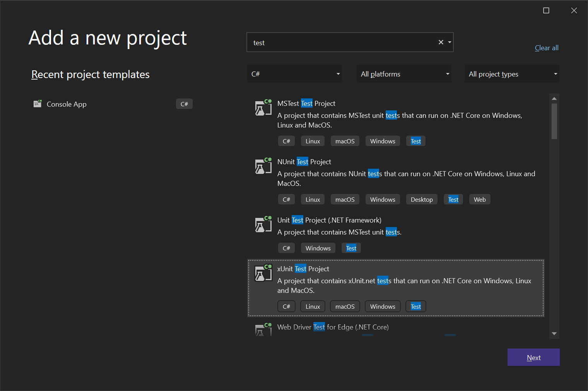Open the search history dropdown arrow
588x391 pixels.
click(x=450, y=42)
